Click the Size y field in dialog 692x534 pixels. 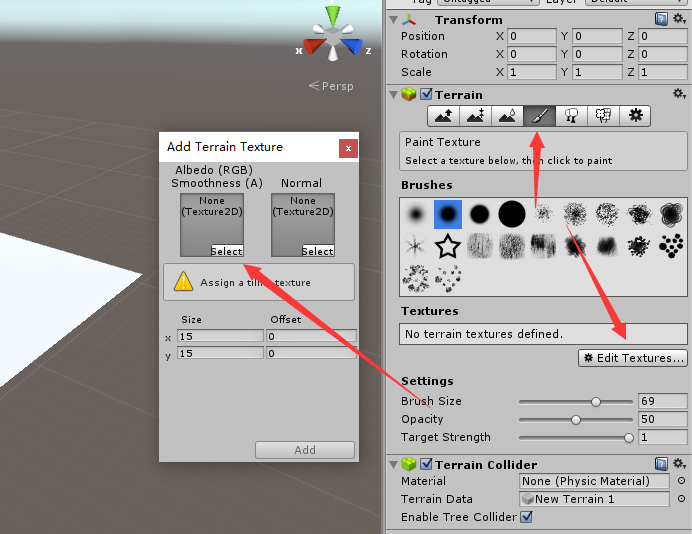220,353
